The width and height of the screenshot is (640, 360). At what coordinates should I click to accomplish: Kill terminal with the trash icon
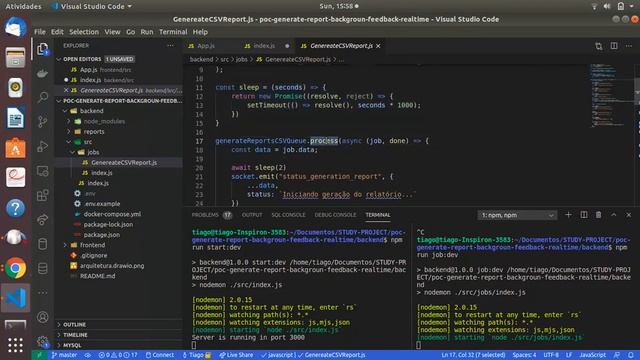pyautogui.click(x=598, y=215)
